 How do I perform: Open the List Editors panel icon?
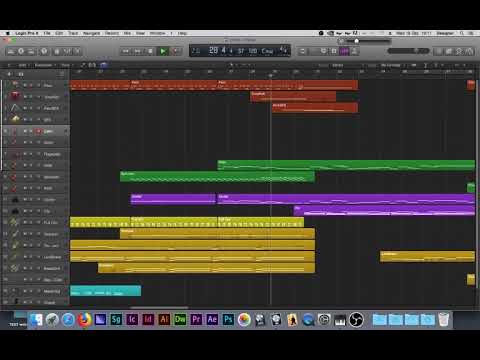(439, 51)
